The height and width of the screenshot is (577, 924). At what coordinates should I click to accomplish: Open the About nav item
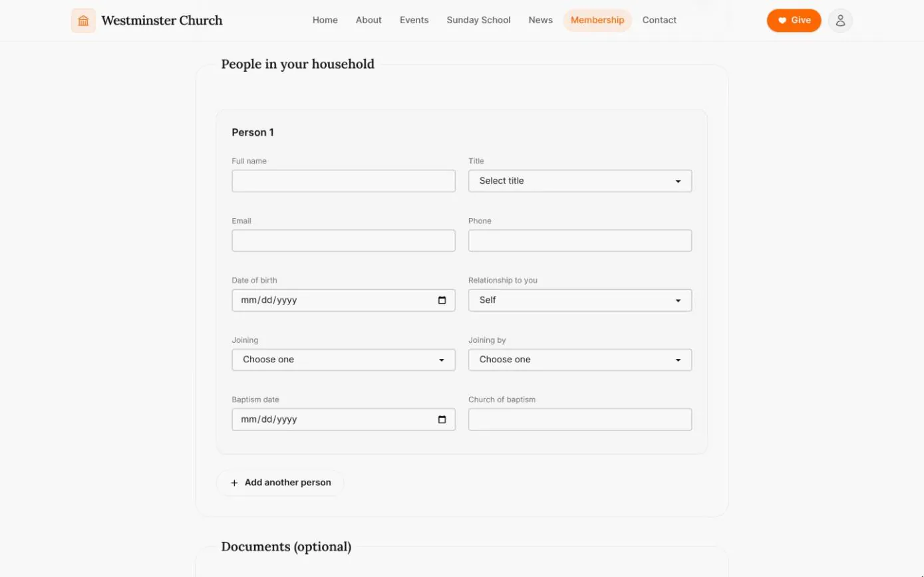369,21
